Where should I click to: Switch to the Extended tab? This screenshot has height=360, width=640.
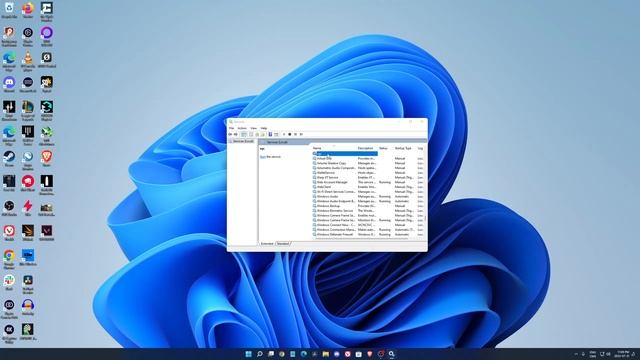point(267,244)
